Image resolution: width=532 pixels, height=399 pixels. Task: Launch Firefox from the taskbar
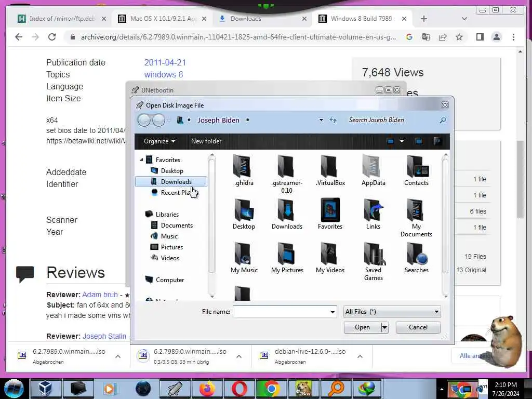pyautogui.click(x=207, y=389)
